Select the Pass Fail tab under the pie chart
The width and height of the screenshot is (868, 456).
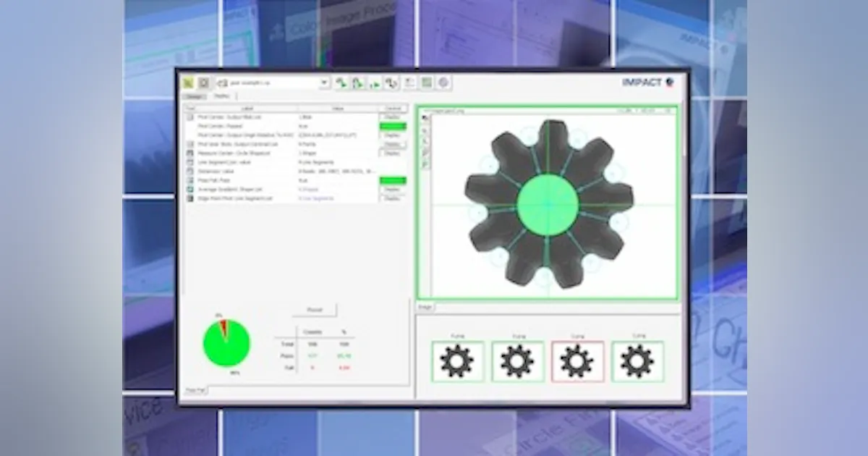[195, 390]
